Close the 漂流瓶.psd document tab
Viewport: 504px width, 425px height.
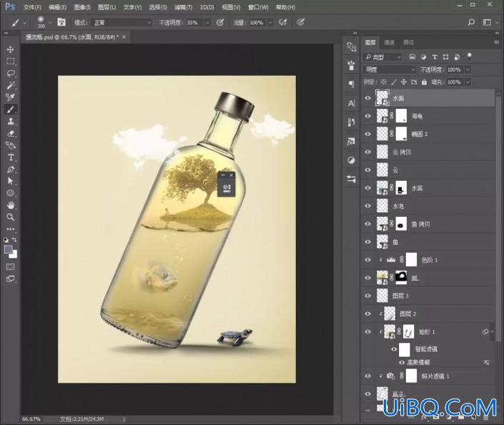tap(124, 37)
